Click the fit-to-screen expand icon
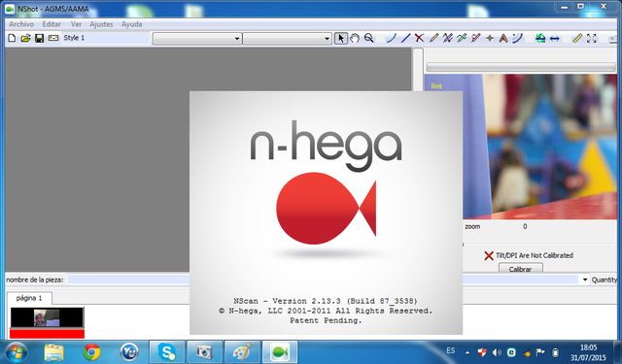Viewport: 622px width, 364px height. 592,38
